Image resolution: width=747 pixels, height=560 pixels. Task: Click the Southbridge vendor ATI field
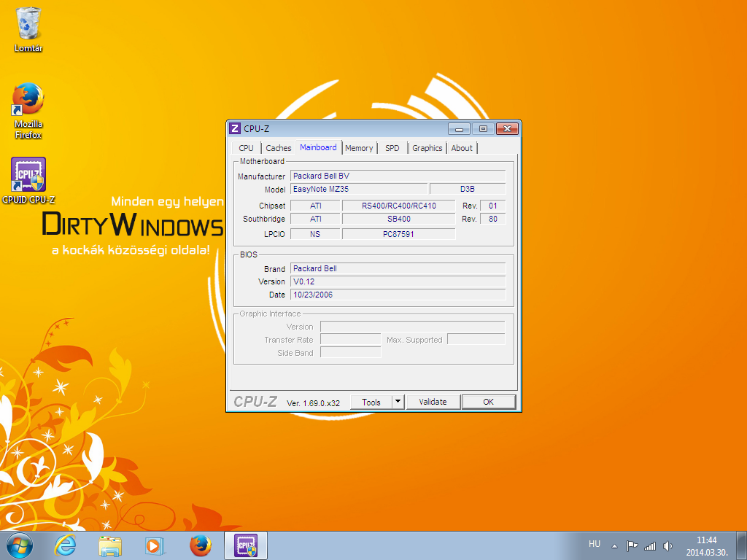[x=315, y=219]
